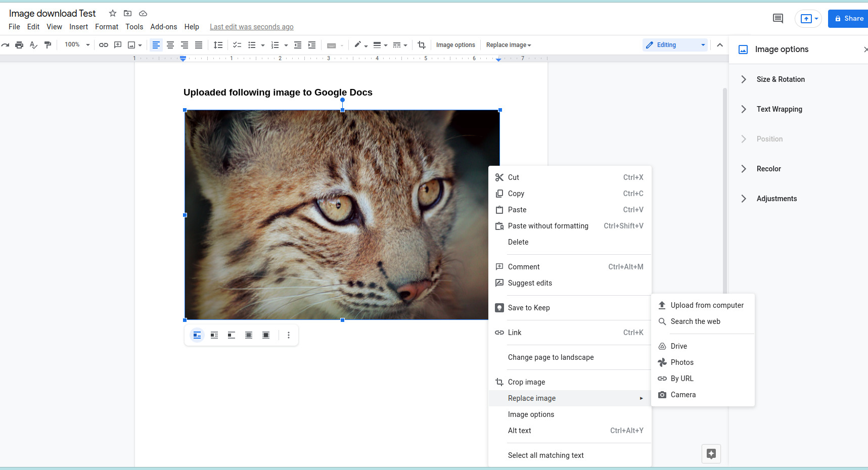The height and width of the screenshot is (470, 868).
Task: Click the Share button
Action: pos(848,18)
